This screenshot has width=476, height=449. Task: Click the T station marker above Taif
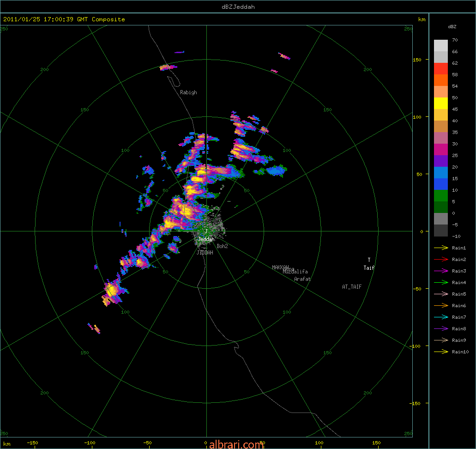369,260
